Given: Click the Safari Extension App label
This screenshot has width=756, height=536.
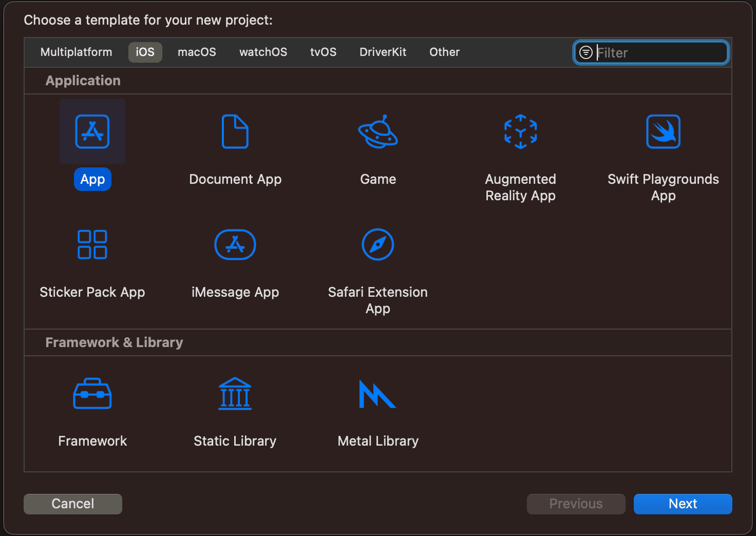Looking at the screenshot, I should [378, 300].
